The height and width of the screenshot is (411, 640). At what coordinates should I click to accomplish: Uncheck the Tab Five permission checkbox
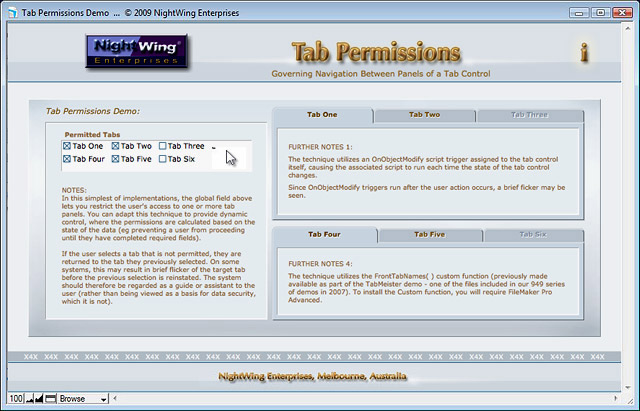(116, 159)
